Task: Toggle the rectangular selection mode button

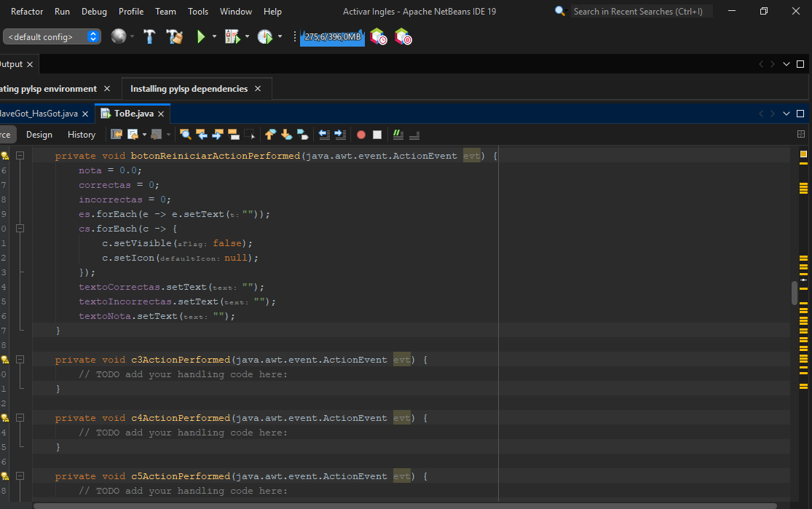Action: (x=250, y=135)
